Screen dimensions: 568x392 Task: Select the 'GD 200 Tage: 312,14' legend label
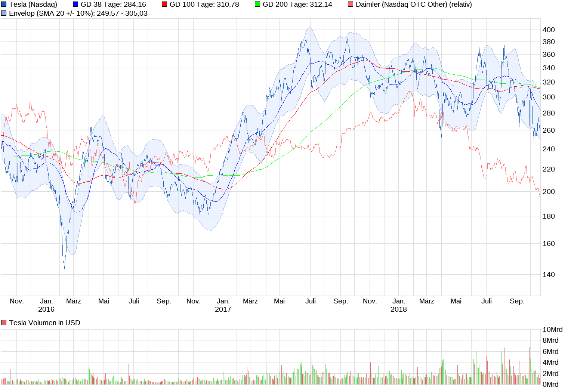pos(297,4)
